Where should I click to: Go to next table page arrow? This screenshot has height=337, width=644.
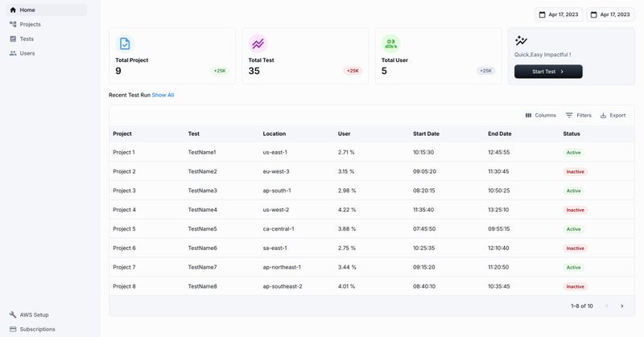tap(621, 306)
